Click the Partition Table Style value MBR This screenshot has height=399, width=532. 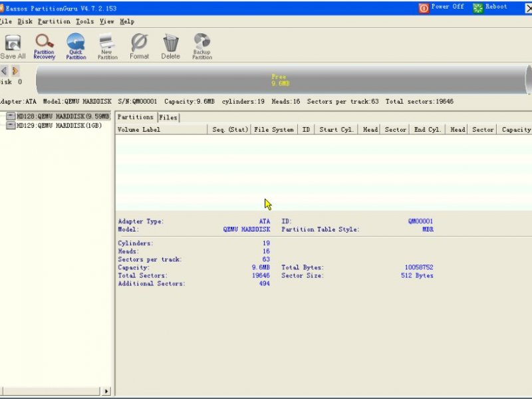click(428, 229)
